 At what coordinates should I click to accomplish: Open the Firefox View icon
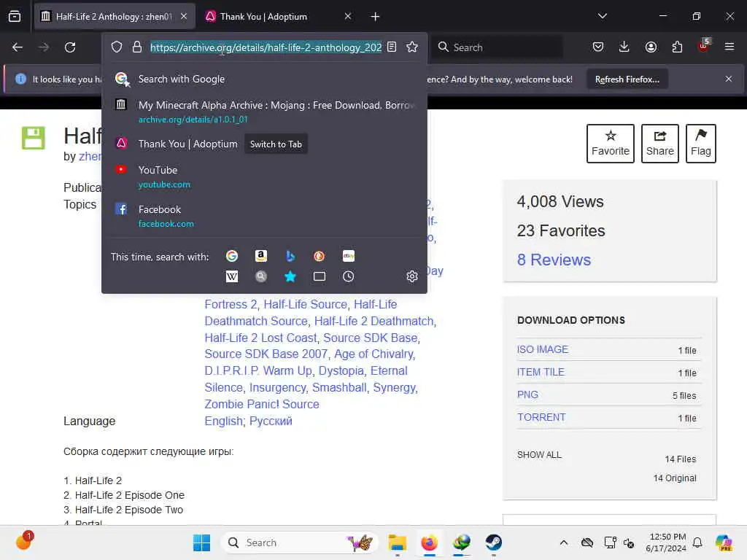(15, 17)
